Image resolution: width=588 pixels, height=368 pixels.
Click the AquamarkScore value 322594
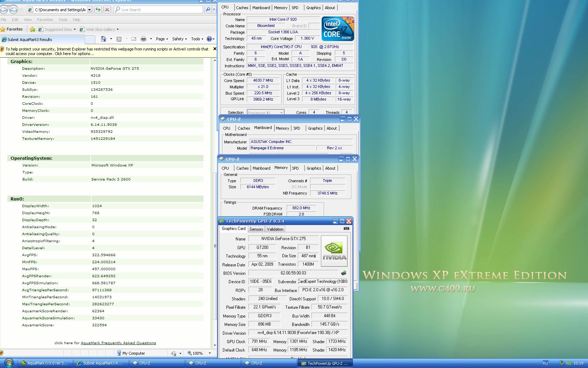point(99,325)
